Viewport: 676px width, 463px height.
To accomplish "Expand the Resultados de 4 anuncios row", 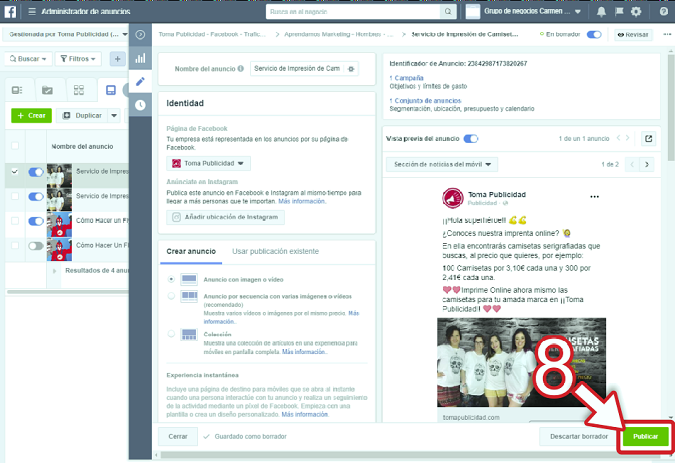I will [54, 271].
